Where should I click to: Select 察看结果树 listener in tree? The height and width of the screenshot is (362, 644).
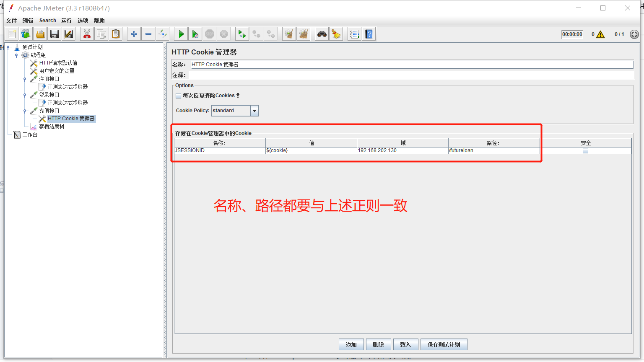click(x=52, y=127)
